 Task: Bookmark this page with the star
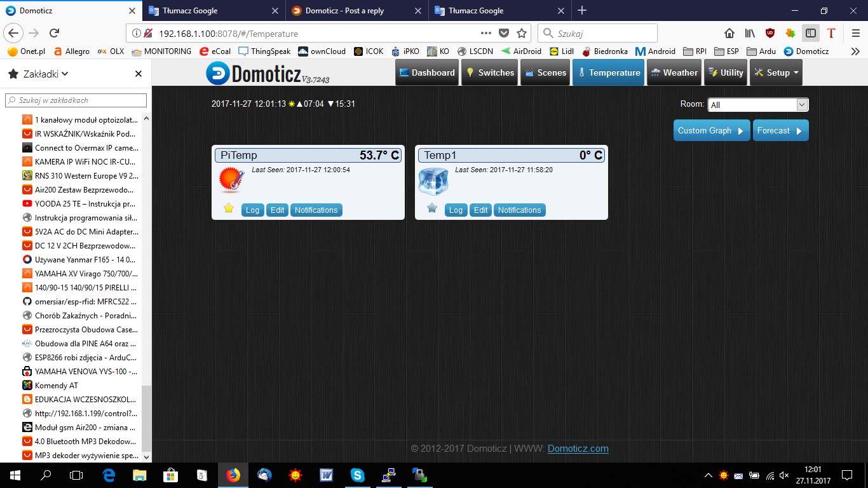(x=522, y=33)
